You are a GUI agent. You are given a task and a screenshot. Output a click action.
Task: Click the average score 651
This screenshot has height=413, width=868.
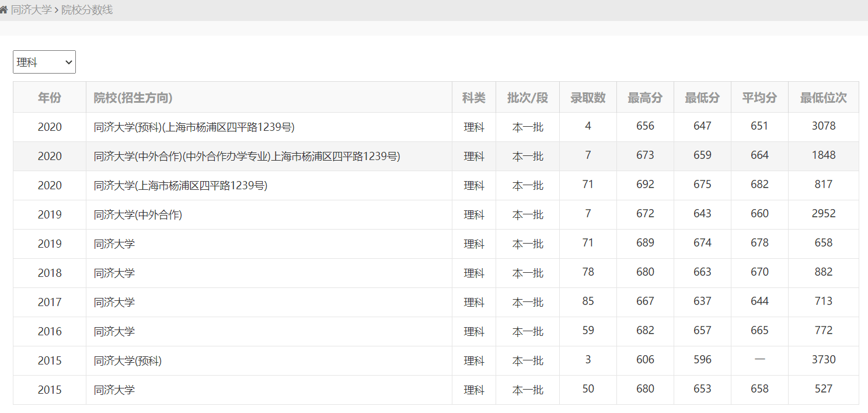(x=759, y=126)
